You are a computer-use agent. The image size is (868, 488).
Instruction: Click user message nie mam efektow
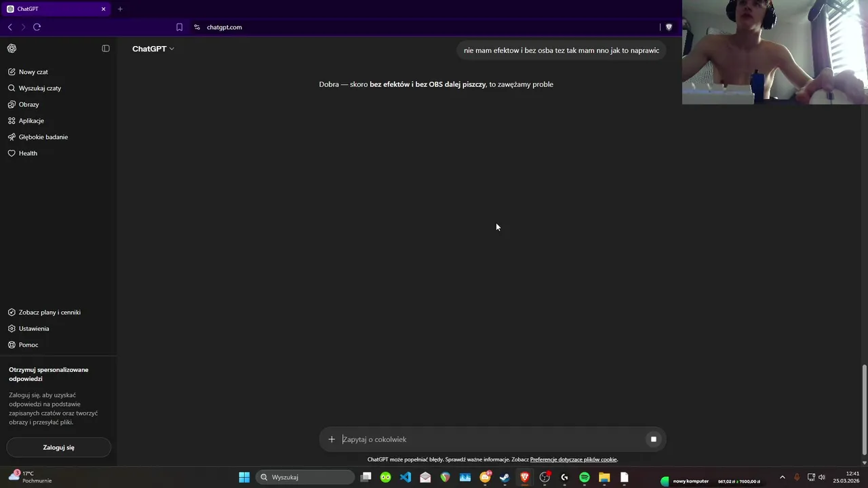point(561,50)
